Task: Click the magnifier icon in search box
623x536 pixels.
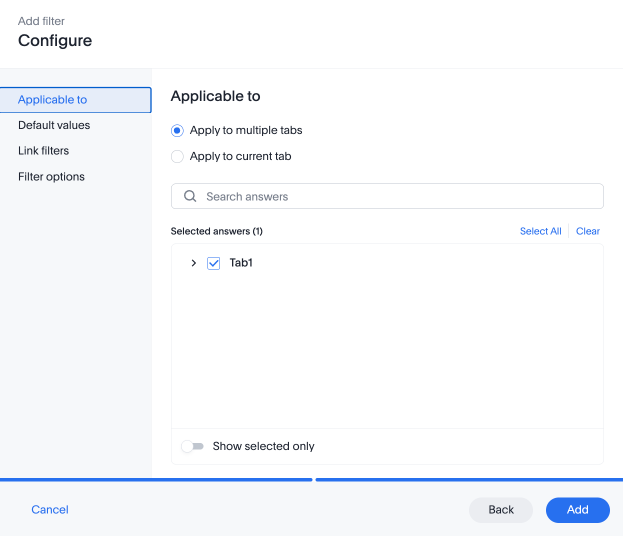Action: point(190,196)
